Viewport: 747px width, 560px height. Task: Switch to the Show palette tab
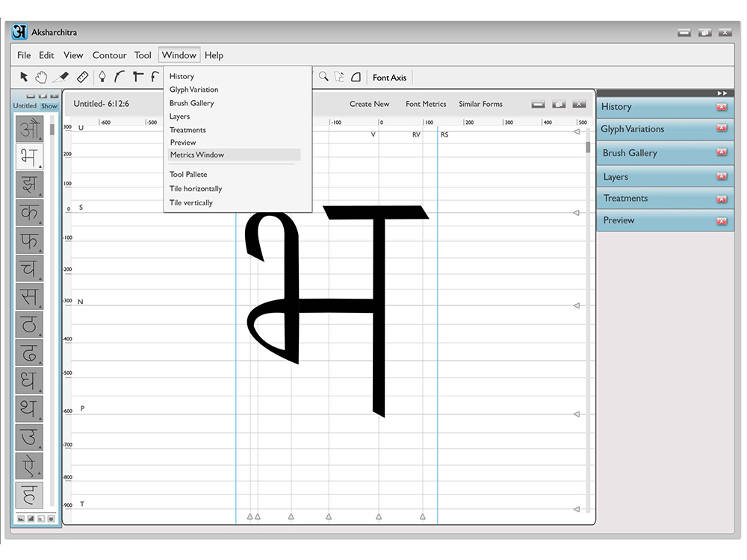(x=49, y=106)
